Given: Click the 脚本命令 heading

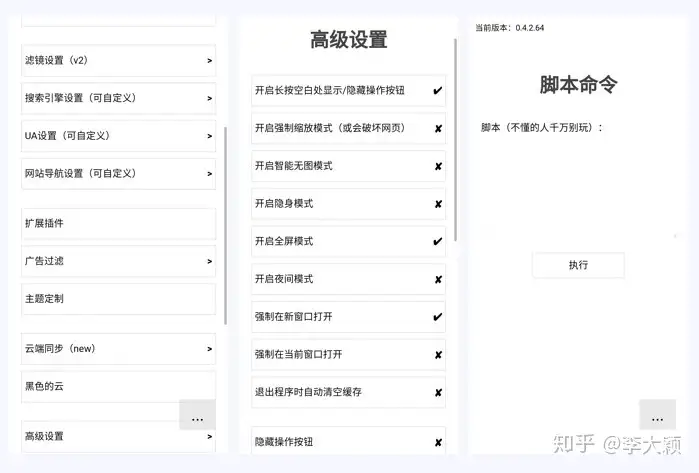Looking at the screenshot, I should [x=578, y=85].
